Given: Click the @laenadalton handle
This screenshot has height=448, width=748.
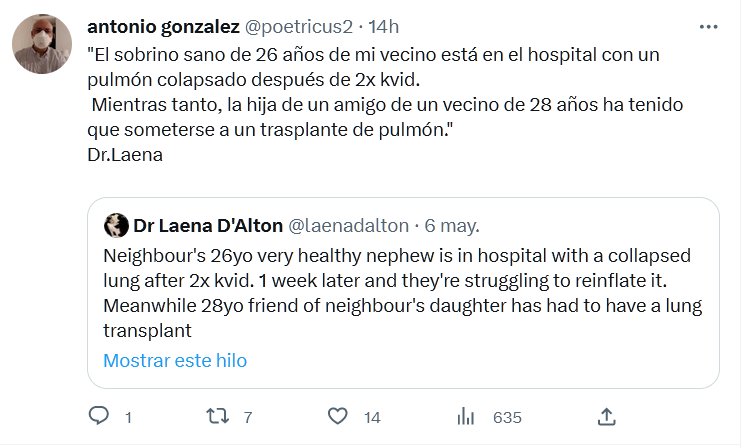Looking at the screenshot, I should coord(350,223).
